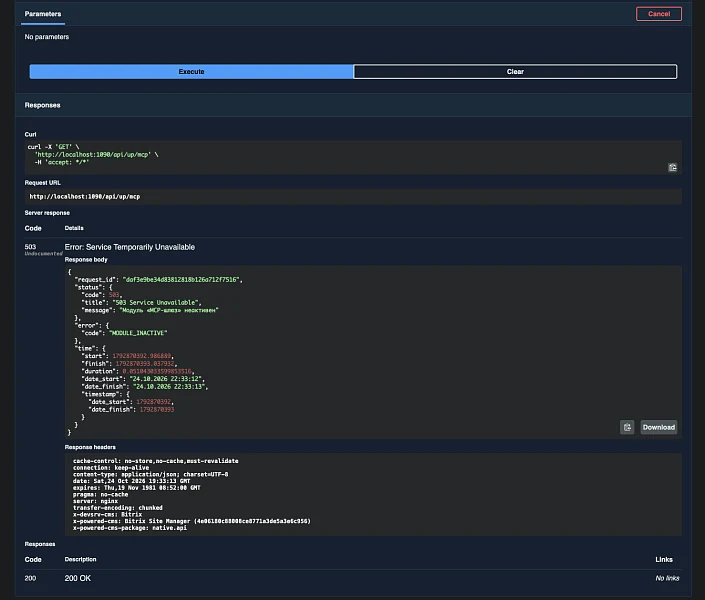Select the Parameters tab
The image size is (705, 600).
click(x=43, y=14)
